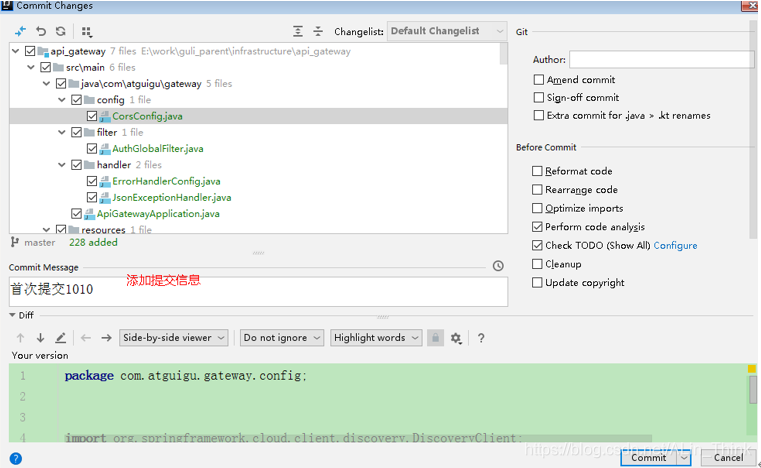
Task: Open the Commit button dropdown arrow
Action: (x=684, y=457)
